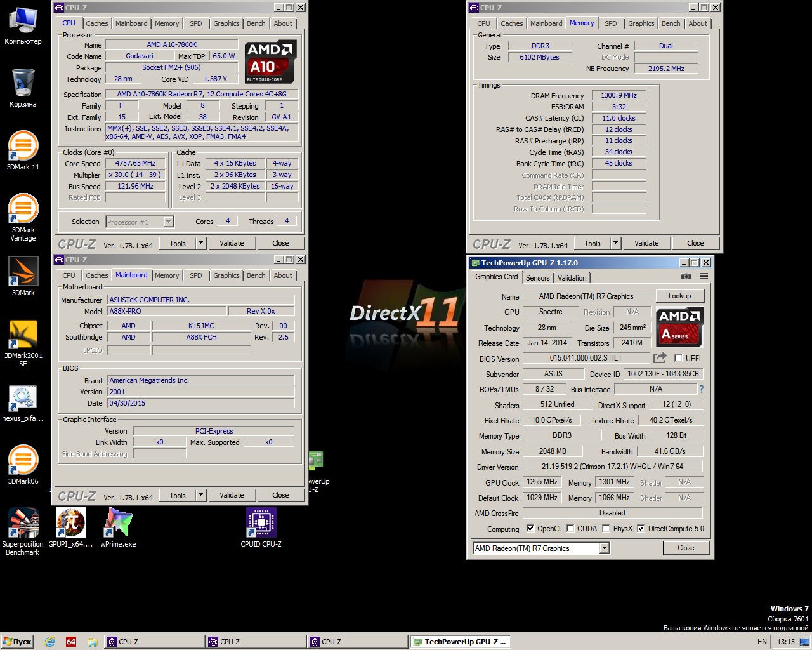Click the 6102 MBytes memory size value

[540, 57]
